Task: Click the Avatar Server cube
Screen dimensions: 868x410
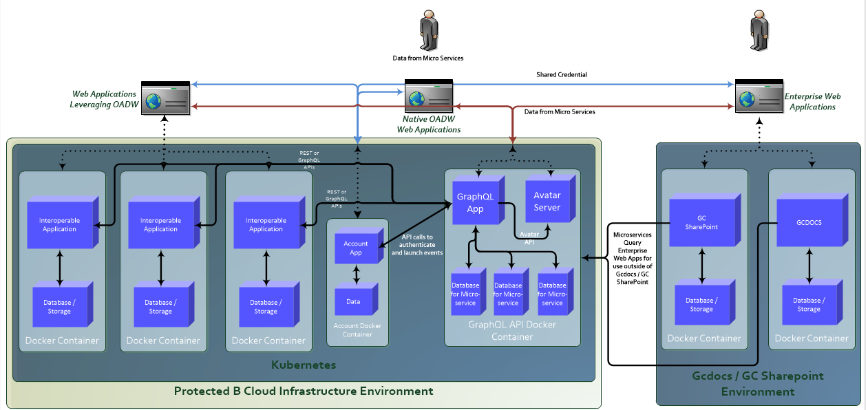Action: [x=549, y=200]
